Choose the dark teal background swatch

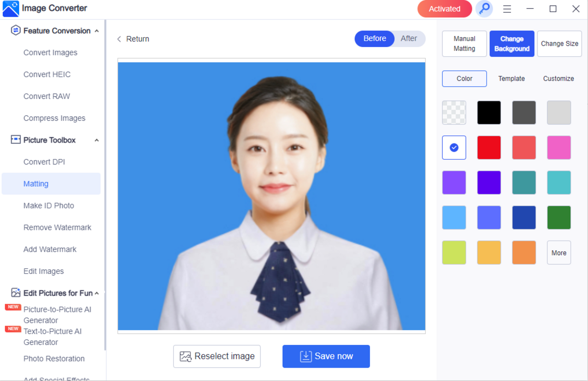524,182
